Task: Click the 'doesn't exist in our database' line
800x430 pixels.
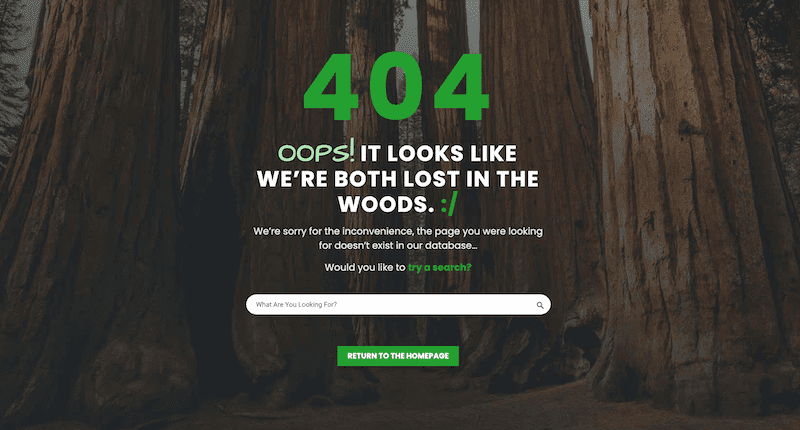Action: (x=398, y=245)
